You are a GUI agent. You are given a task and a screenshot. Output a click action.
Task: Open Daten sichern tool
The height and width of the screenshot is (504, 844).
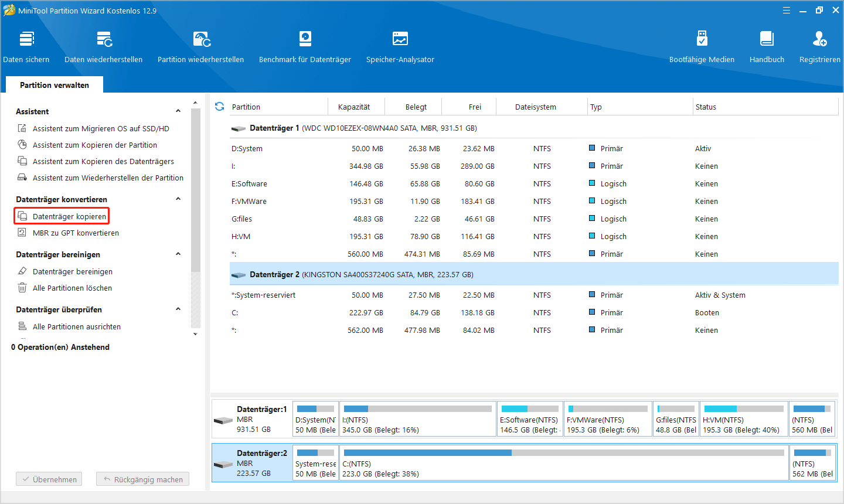(26, 47)
